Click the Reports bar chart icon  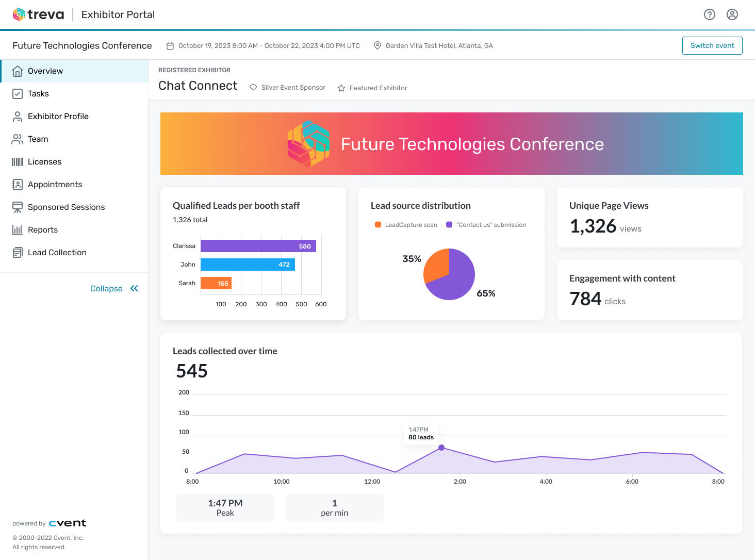click(18, 229)
